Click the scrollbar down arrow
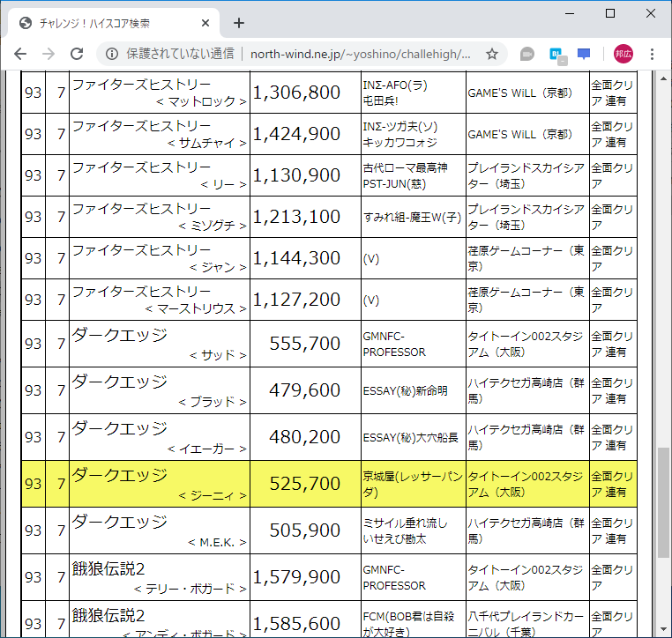 coord(663,629)
